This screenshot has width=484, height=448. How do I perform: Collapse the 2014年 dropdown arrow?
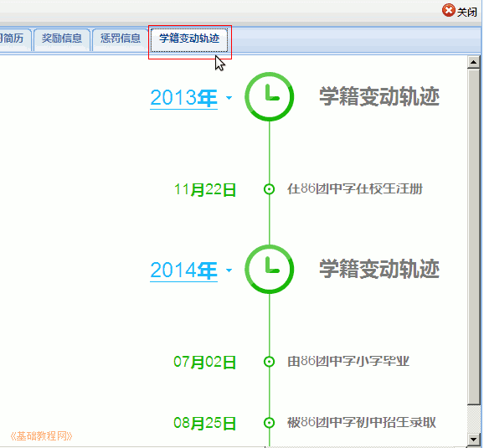[229, 270]
